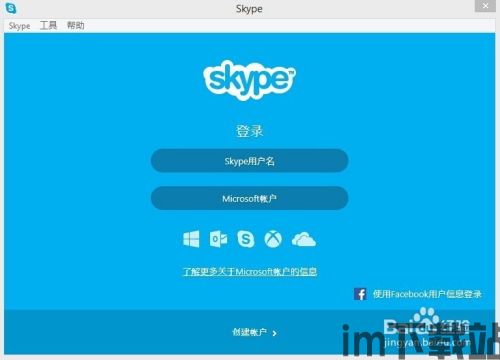The width and height of the screenshot is (500, 360).
Task: Click 创建帐户 to create an account
Action: pos(249,332)
